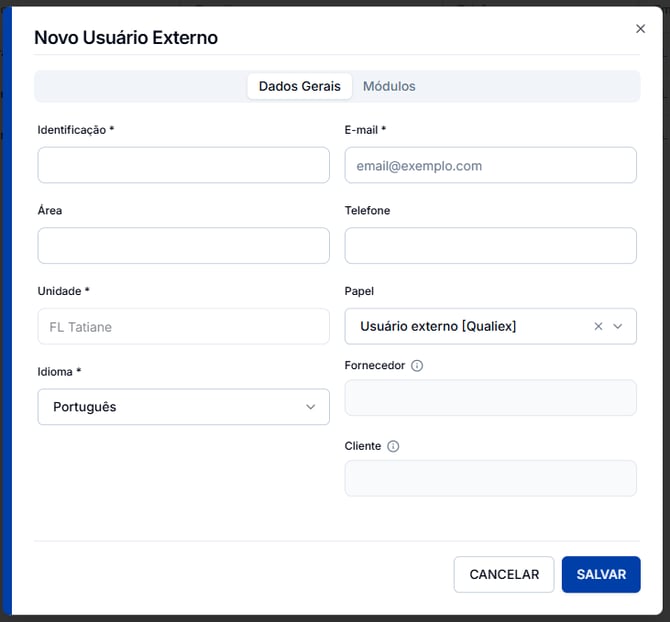
Task: Click the Novo Usuário Externo title
Action: coord(126,38)
